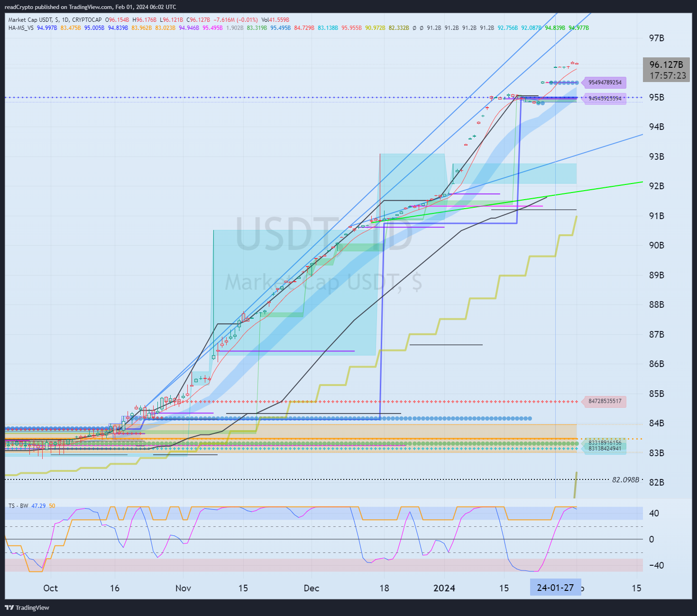Click the high value H96.176B in legend

(145, 20)
